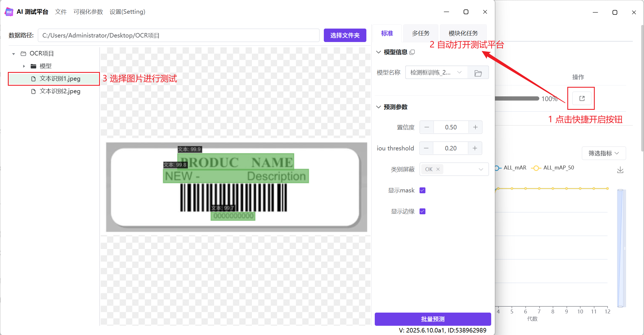Maximize the AI 测试平台 window
Screen dimensions: 644x335
pyautogui.click(x=466, y=12)
